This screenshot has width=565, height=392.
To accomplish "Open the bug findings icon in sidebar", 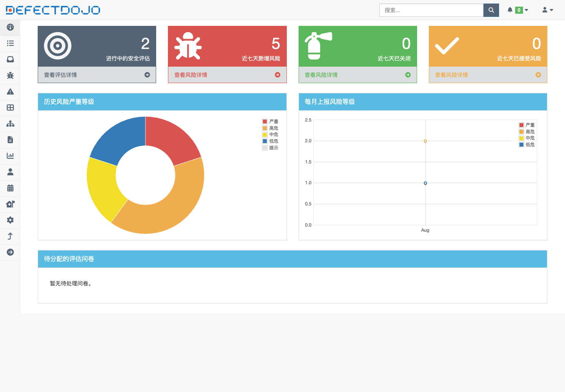I will pyautogui.click(x=10, y=75).
